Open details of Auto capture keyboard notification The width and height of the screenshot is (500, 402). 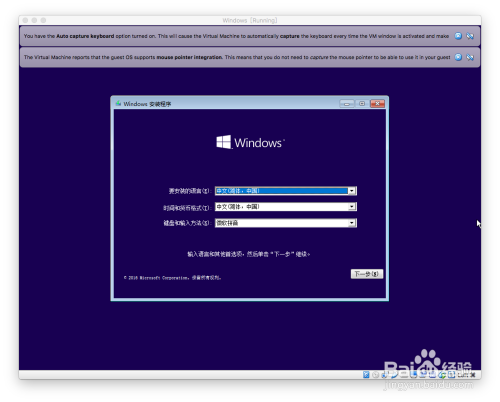pyautogui.click(x=458, y=36)
